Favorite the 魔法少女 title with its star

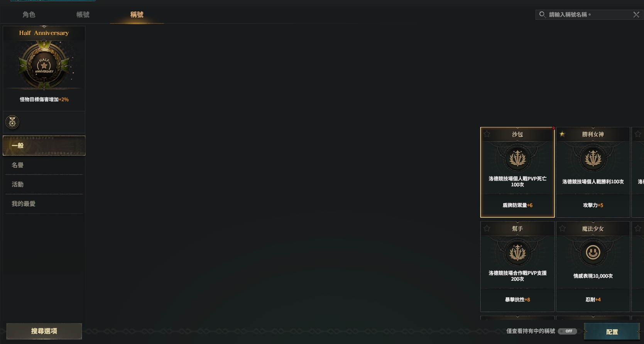point(562,228)
